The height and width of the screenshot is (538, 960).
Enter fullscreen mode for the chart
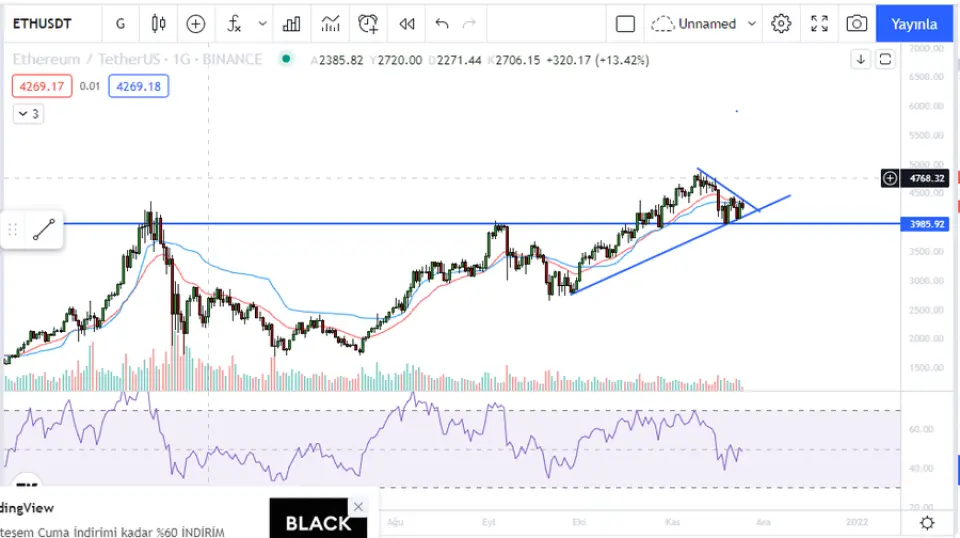[819, 23]
